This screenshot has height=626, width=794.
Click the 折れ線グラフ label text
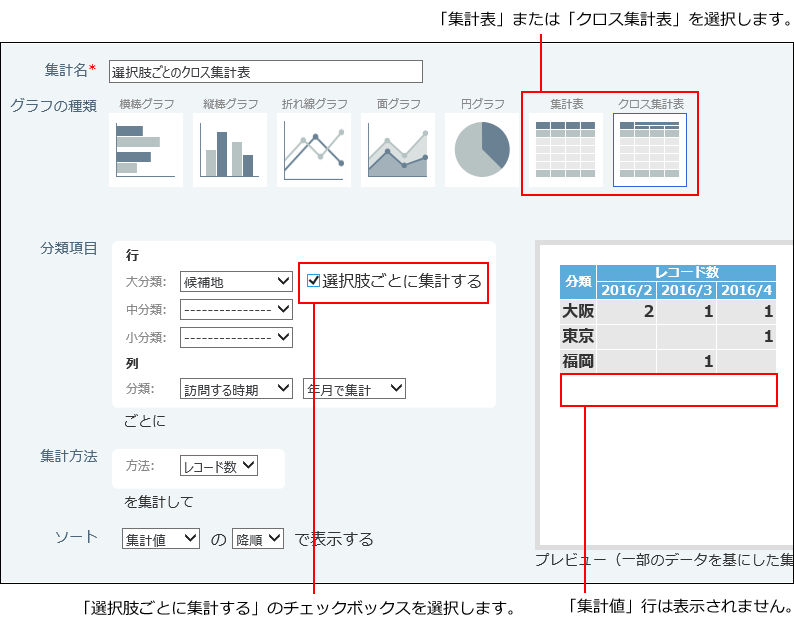pos(314,104)
